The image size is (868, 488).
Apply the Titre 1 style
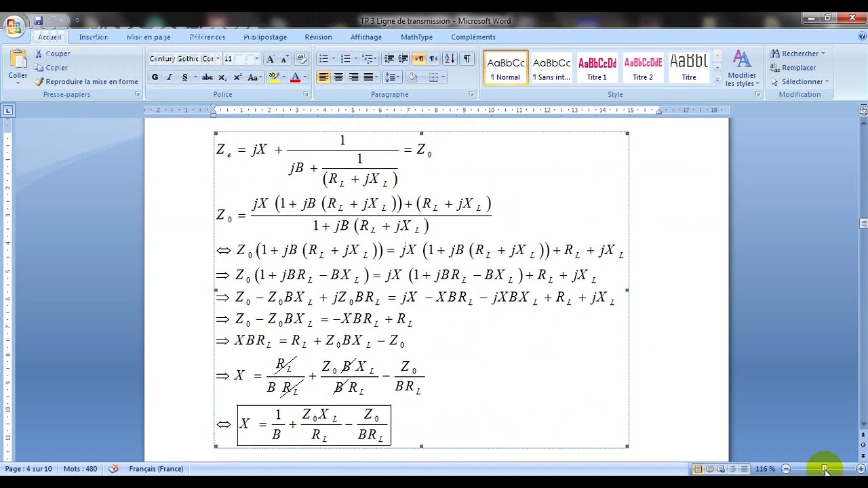[597, 68]
